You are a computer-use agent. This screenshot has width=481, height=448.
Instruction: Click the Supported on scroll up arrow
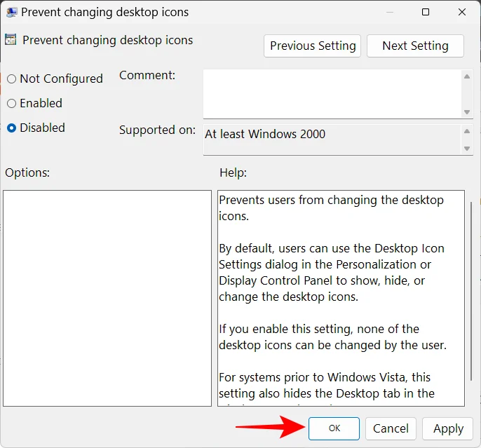pyautogui.click(x=467, y=131)
